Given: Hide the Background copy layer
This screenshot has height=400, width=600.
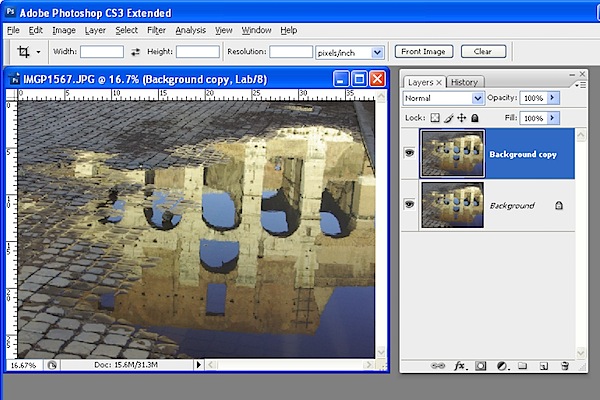Looking at the screenshot, I should coord(409,153).
